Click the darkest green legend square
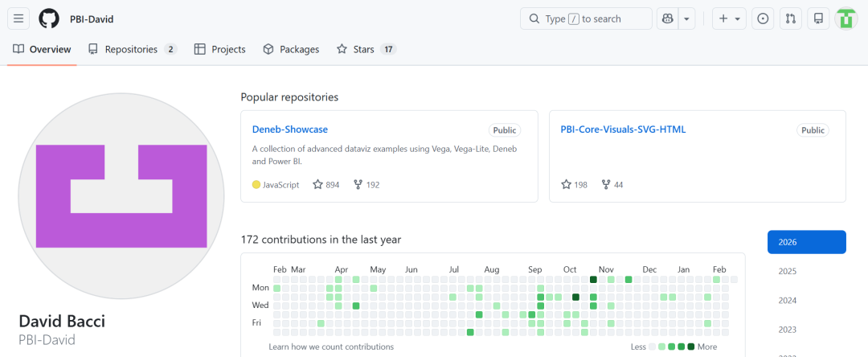This screenshot has height=357, width=868. pos(691,347)
